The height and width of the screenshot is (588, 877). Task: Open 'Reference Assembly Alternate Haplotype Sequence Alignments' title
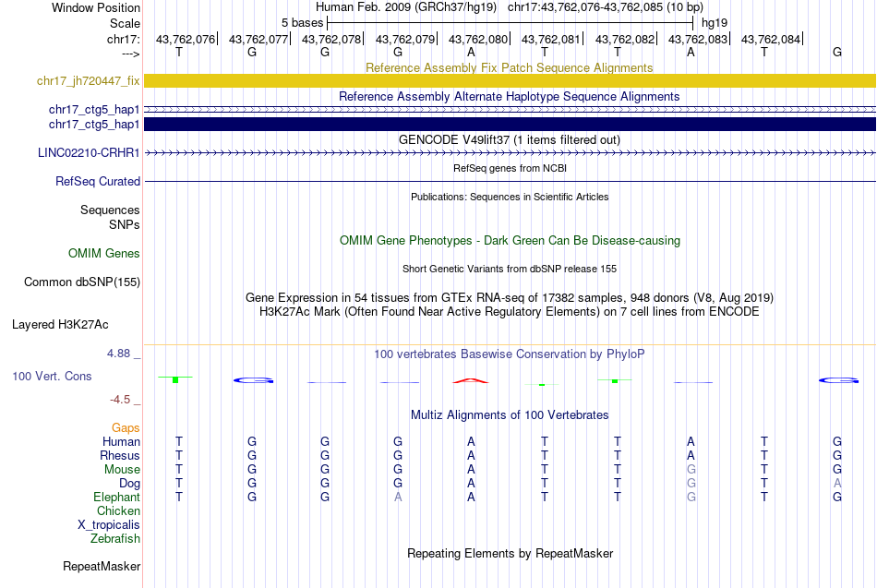510,96
